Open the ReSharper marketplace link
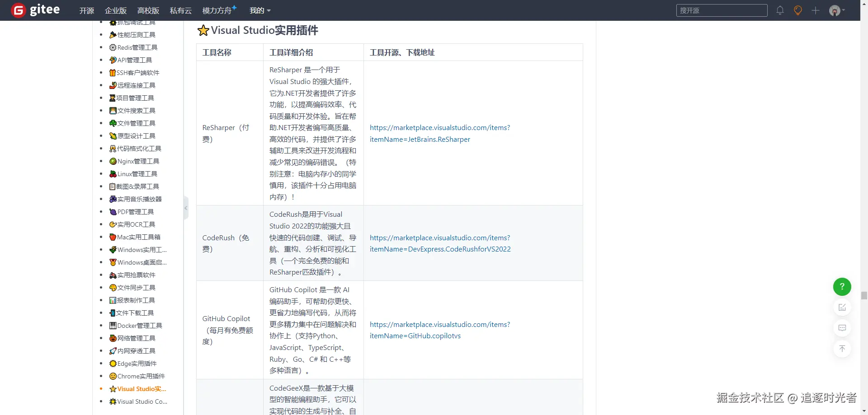Screen dimensions: 868x415 (440, 133)
